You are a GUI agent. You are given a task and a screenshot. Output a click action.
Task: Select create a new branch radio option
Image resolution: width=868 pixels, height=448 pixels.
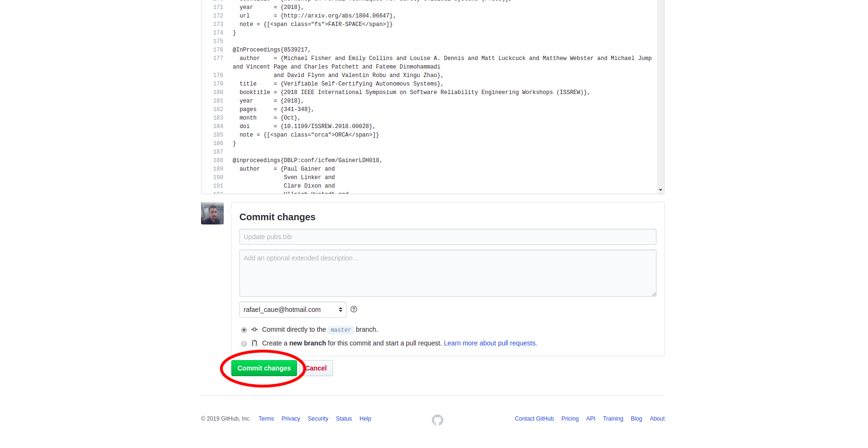click(244, 344)
